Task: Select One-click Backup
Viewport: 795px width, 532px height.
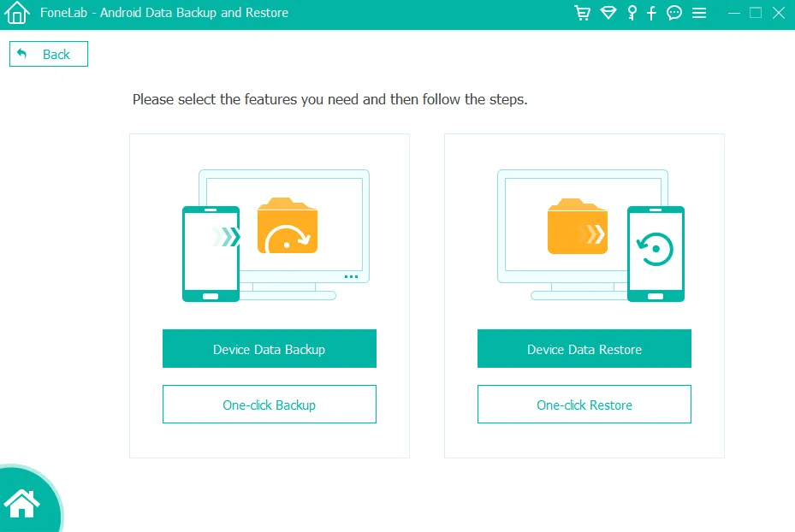Action: tap(269, 405)
